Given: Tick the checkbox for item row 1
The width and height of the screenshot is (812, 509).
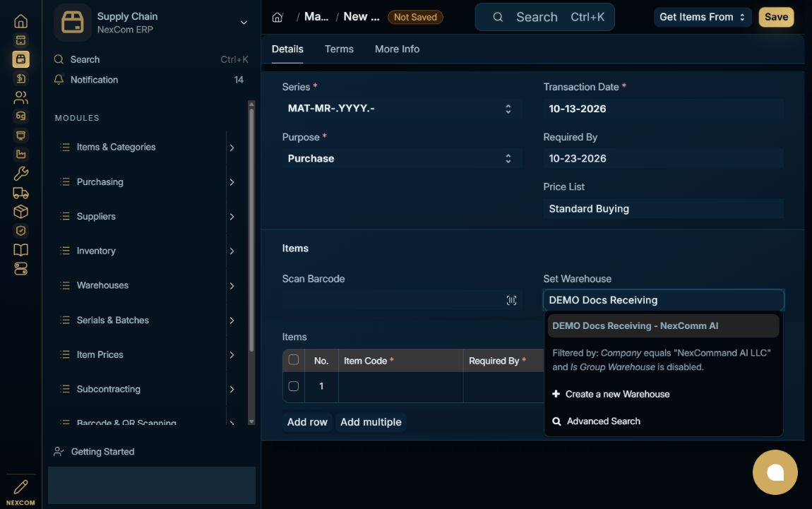Looking at the screenshot, I should (294, 386).
